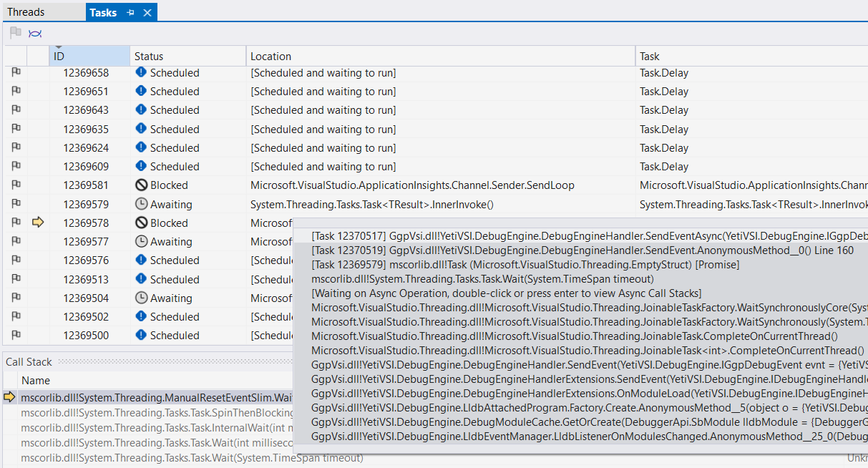868x468 pixels.
Task: Click the location text of task 12369651
Action: 323,91
